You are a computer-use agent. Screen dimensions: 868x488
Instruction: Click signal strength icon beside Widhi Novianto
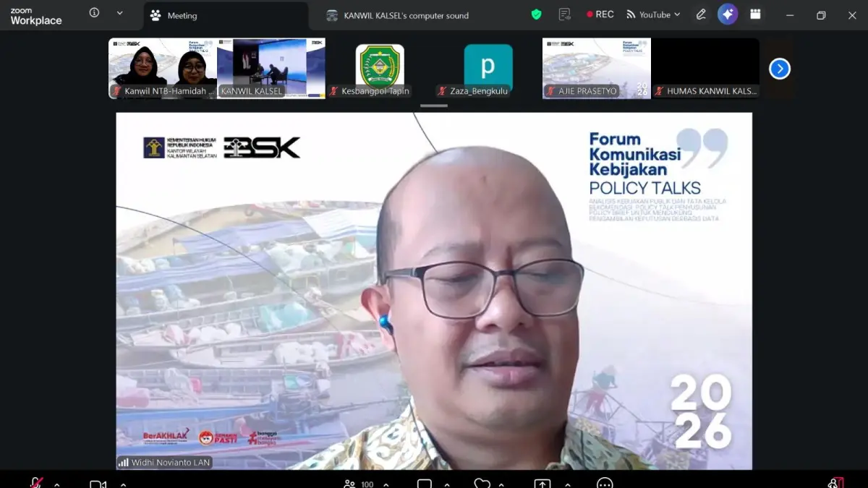pyautogui.click(x=124, y=463)
